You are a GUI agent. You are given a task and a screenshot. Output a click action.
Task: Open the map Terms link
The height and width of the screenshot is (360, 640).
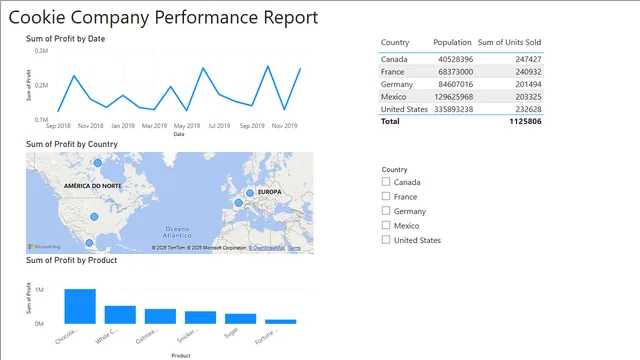pyautogui.click(x=294, y=248)
